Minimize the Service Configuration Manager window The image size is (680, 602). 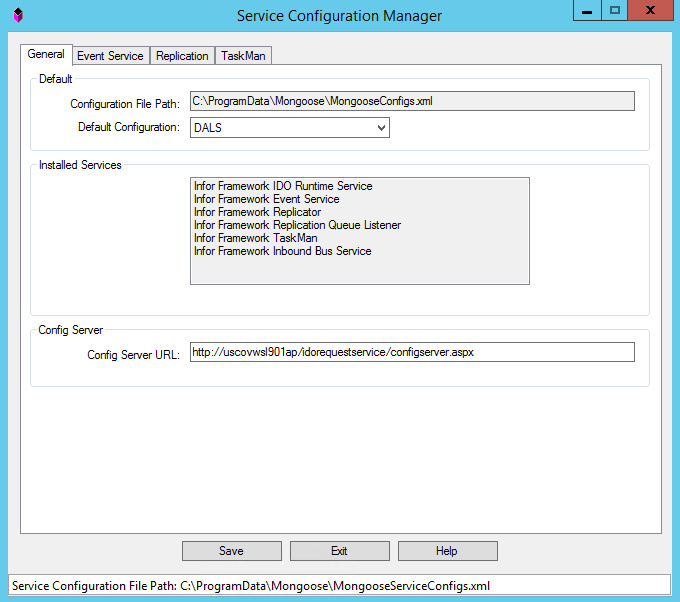click(x=587, y=11)
